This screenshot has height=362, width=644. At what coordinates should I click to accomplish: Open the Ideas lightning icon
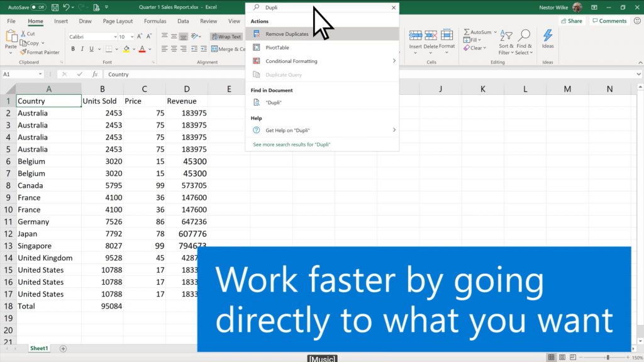(x=548, y=35)
